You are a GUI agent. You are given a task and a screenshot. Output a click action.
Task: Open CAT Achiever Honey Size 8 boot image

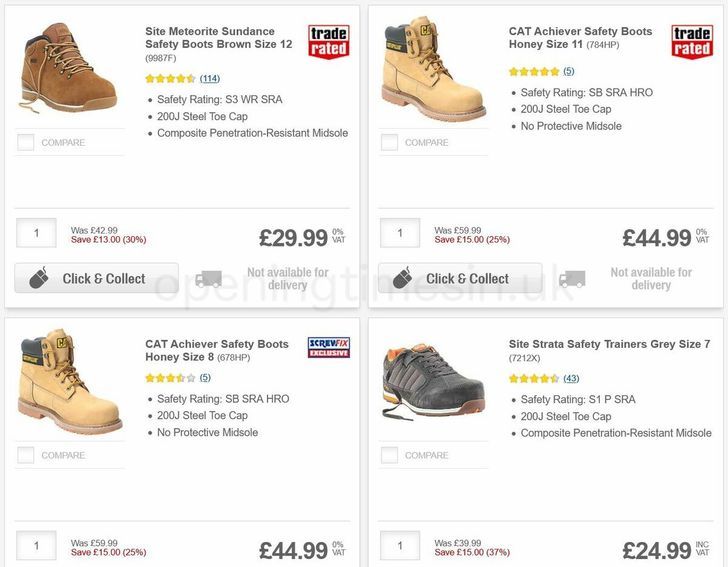(70, 382)
